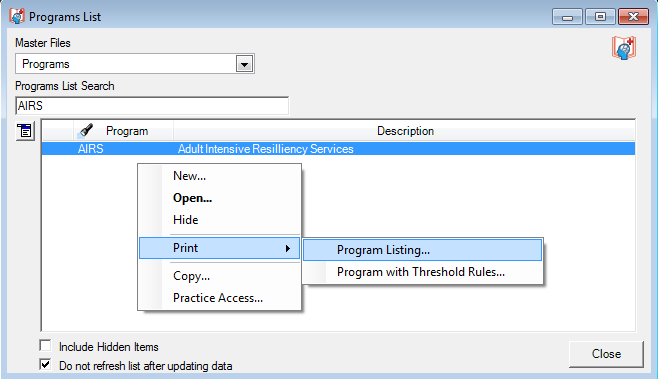Open the Master Files dropdown arrow
Screen dimensions: 658x379
tap(244, 64)
